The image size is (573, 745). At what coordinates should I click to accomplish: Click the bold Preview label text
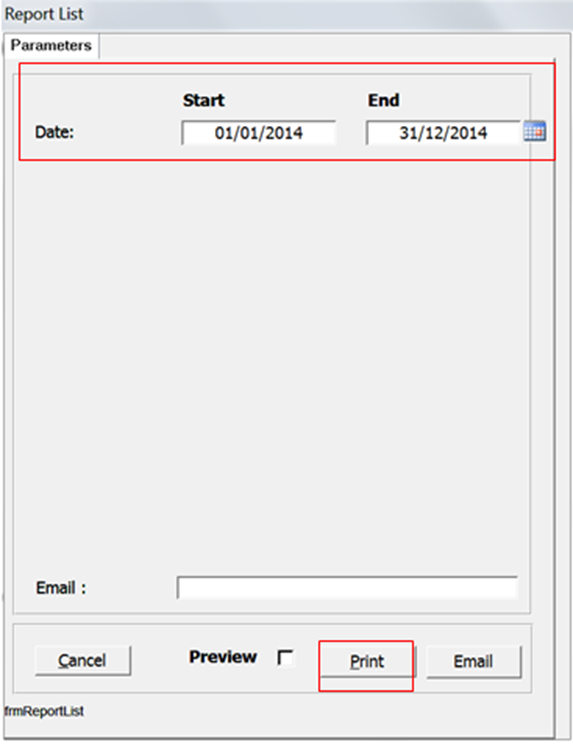[x=223, y=657]
